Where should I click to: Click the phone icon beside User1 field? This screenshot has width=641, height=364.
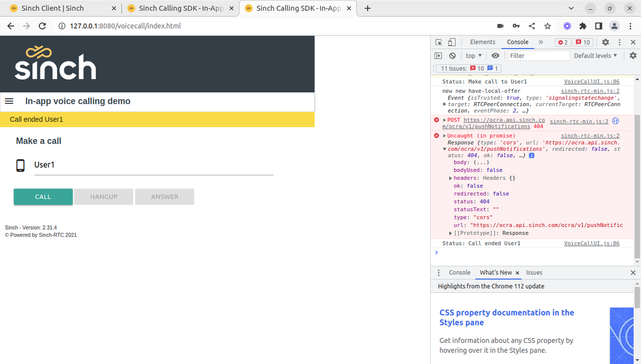click(x=21, y=165)
